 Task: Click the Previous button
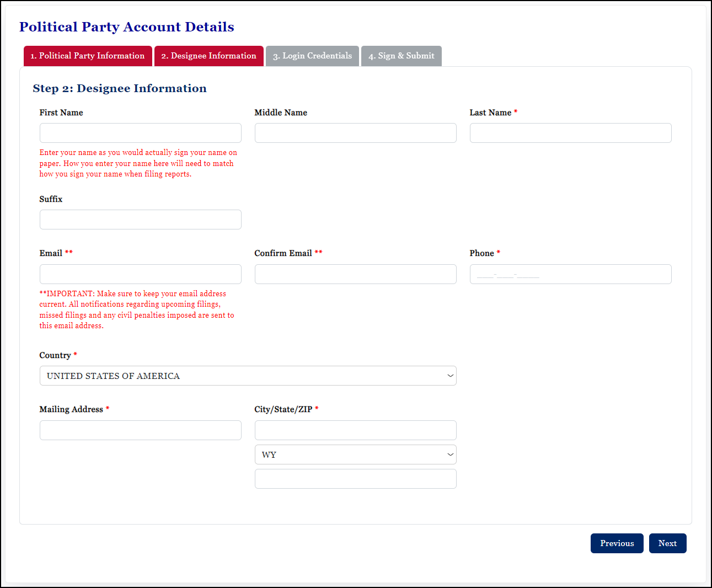tap(617, 543)
